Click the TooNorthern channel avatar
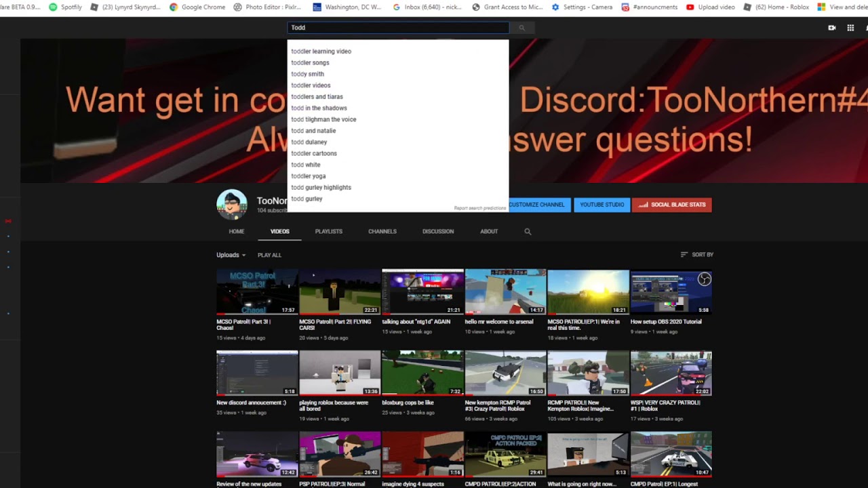Image resolution: width=868 pixels, height=488 pixels. [232, 204]
